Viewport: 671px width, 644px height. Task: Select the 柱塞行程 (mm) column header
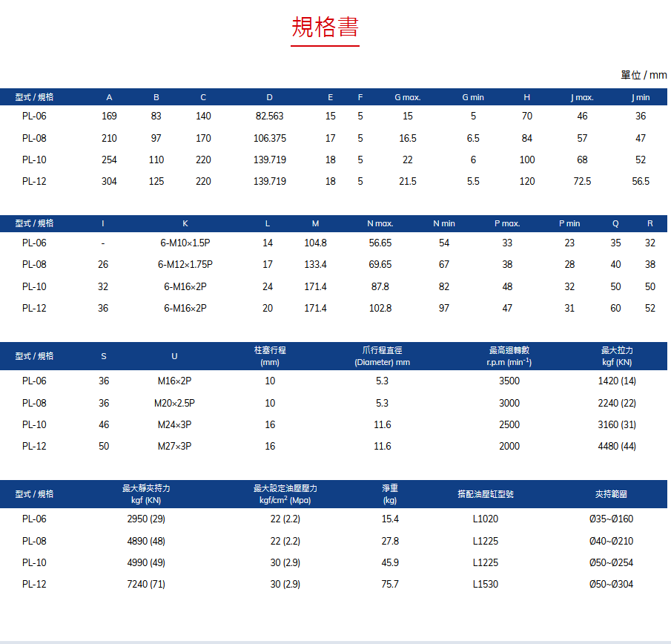(270, 356)
